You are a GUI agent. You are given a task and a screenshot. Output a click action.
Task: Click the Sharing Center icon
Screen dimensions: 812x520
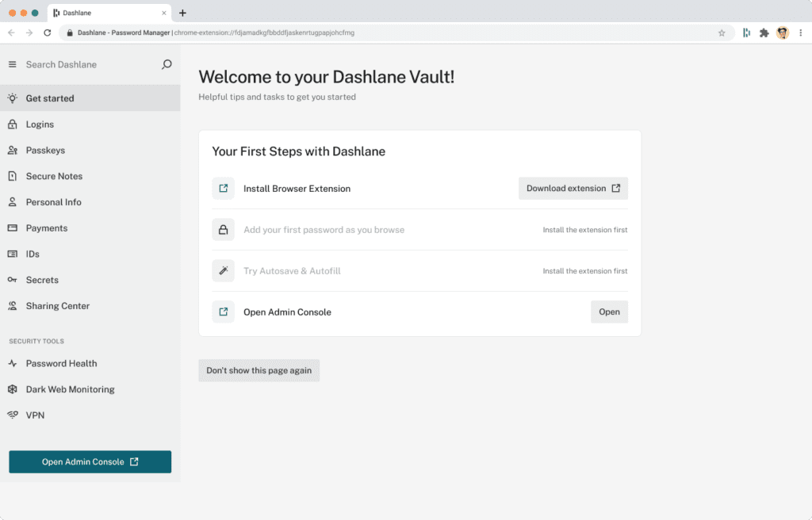coord(12,305)
